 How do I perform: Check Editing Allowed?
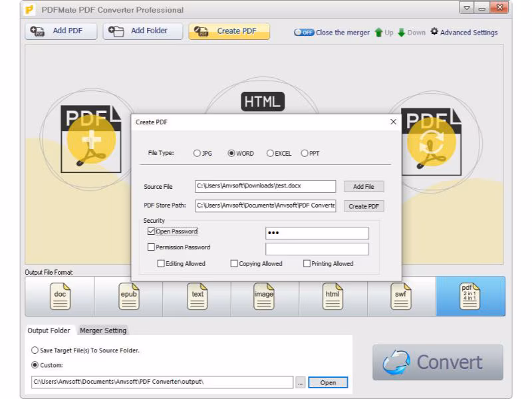tap(161, 263)
